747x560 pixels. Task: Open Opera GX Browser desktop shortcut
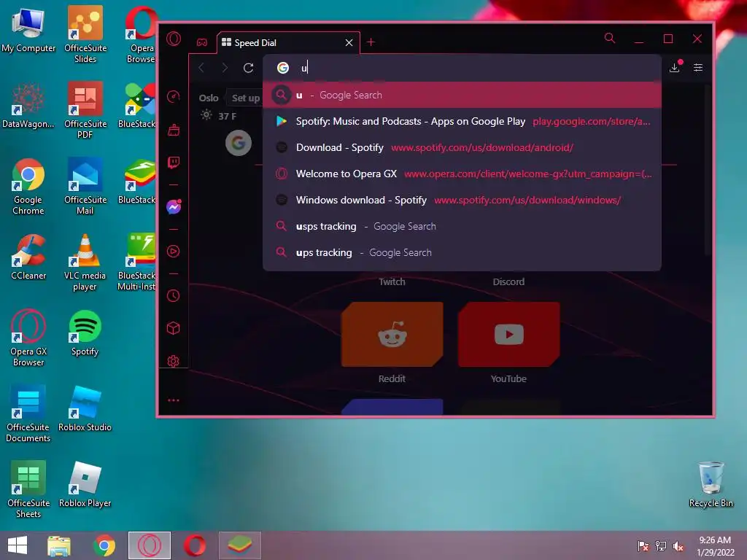point(28,338)
